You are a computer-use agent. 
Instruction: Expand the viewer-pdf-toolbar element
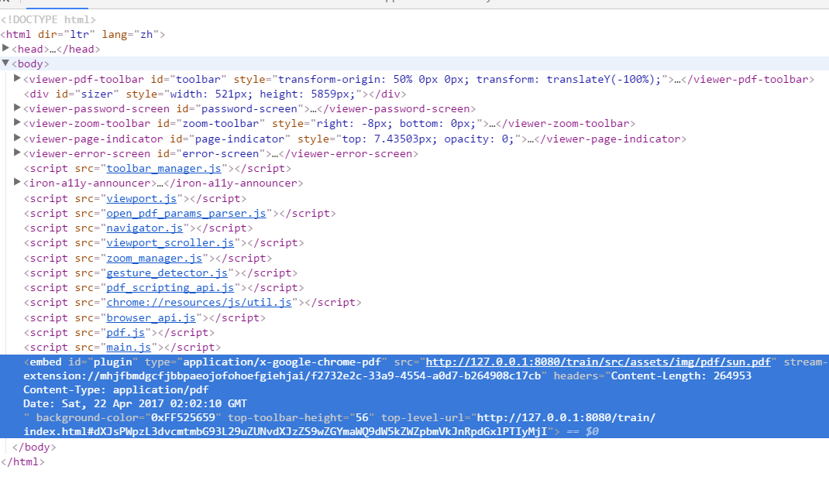[18, 79]
